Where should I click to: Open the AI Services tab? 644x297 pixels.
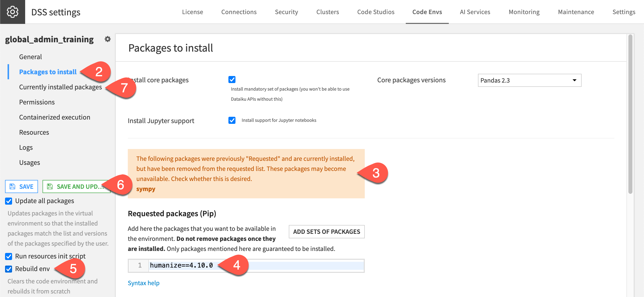coord(475,12)
